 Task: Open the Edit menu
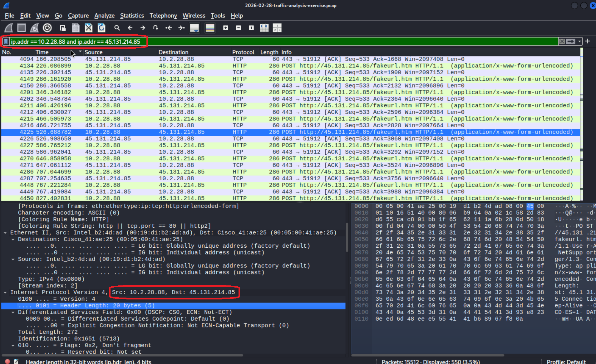(x=25, y=16)
